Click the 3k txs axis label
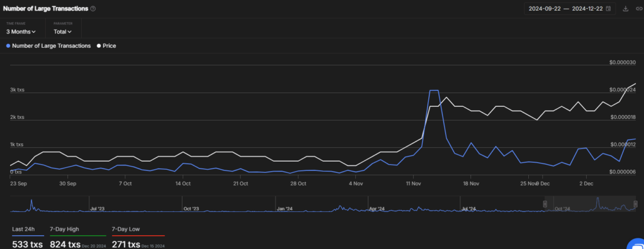644x249 pixels. click(x=17, y=89)
